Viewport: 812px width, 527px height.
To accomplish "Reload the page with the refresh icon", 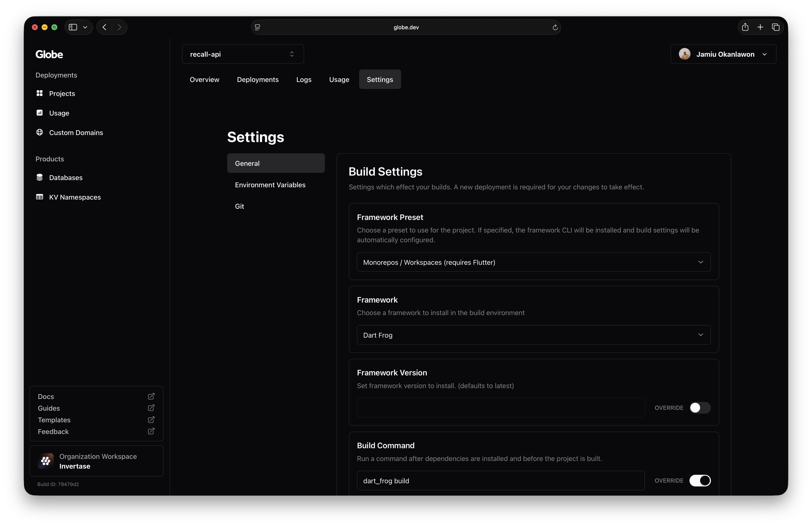I will point(555,27).
